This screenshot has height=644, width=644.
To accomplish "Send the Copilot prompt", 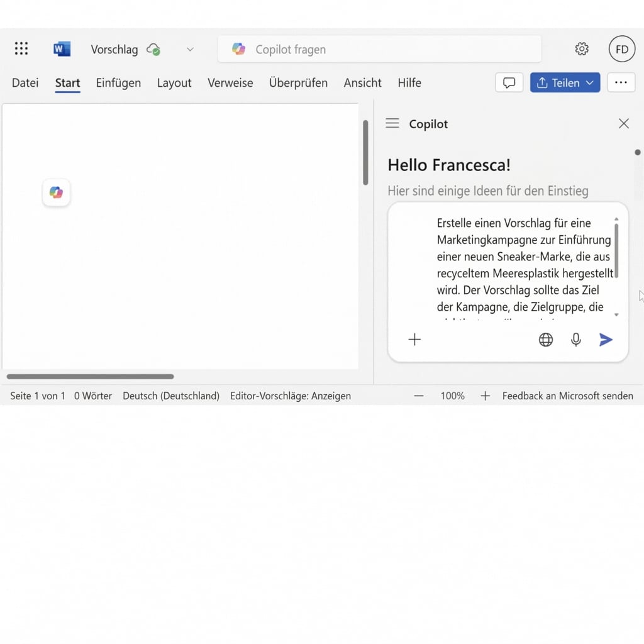I will (606, 340).
